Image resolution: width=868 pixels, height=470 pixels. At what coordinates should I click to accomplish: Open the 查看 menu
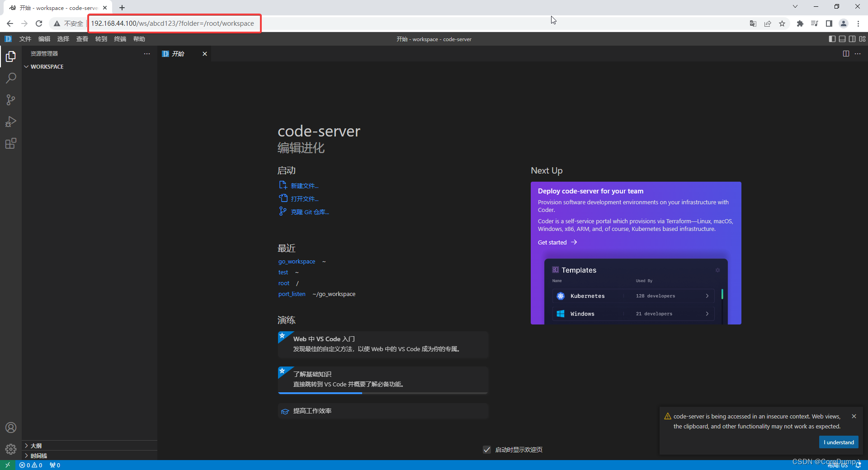[x=82, y=39]
